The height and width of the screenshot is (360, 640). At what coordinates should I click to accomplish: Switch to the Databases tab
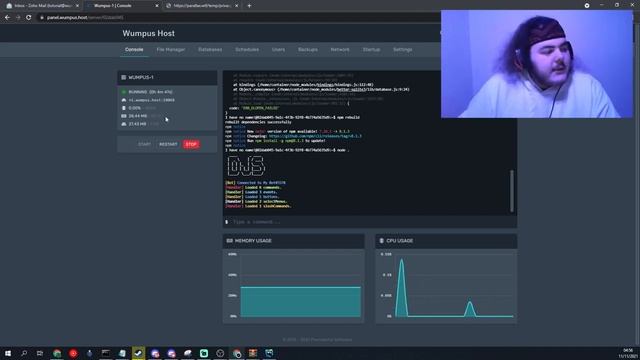[210, 49]
